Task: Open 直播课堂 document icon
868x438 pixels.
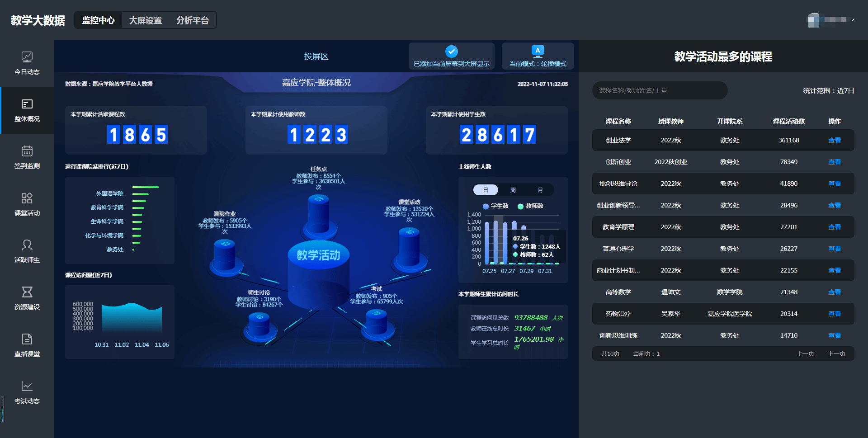Action: point(27,339)
